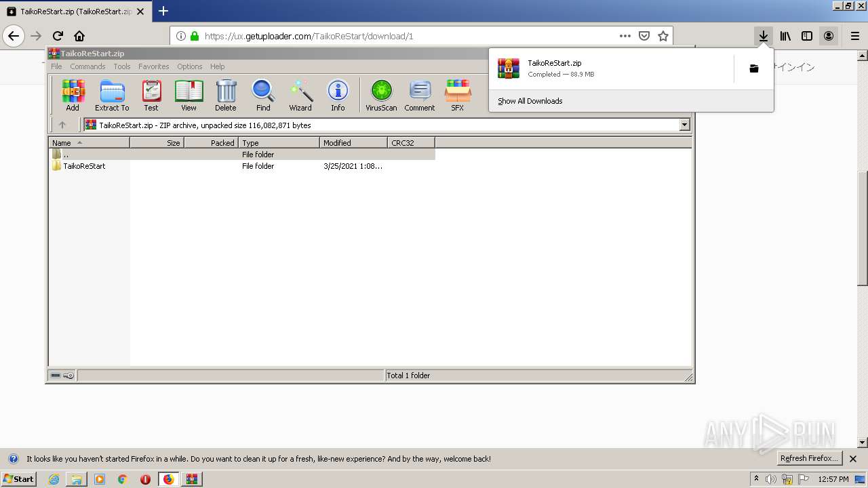Click the taskbar clock 12:57 PM
The height and width of the screenshot is (488, 868).
click(833, 479)
